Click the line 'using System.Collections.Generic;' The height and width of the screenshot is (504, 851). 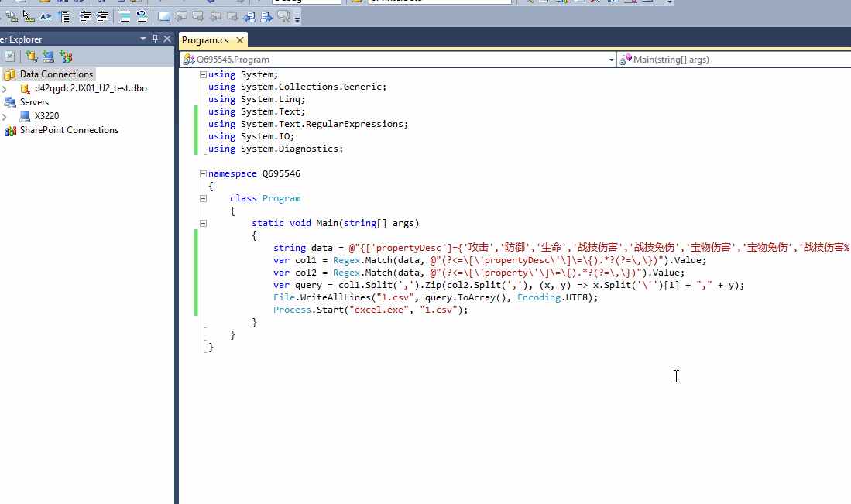pyautogui.click(x=297, y=87)
